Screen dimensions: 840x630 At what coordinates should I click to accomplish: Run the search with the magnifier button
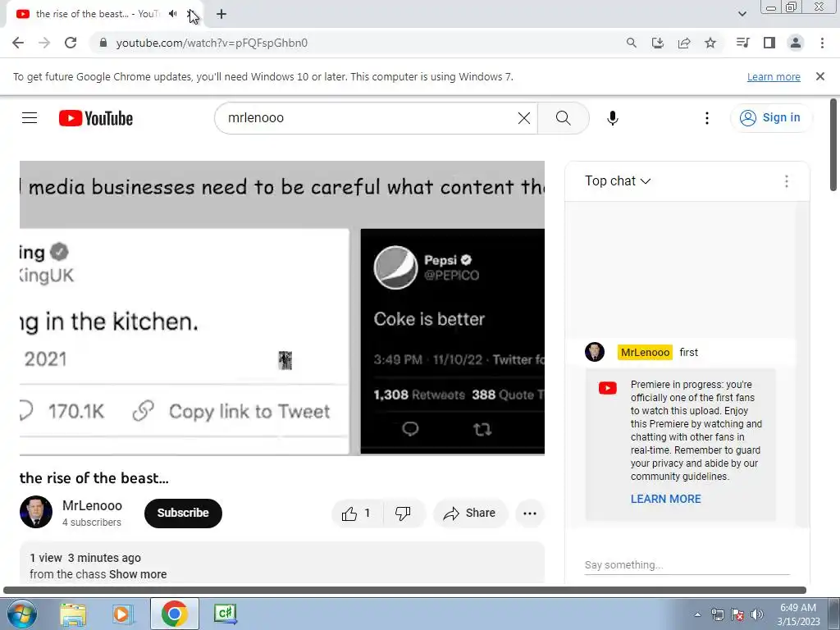coord(563,118)
